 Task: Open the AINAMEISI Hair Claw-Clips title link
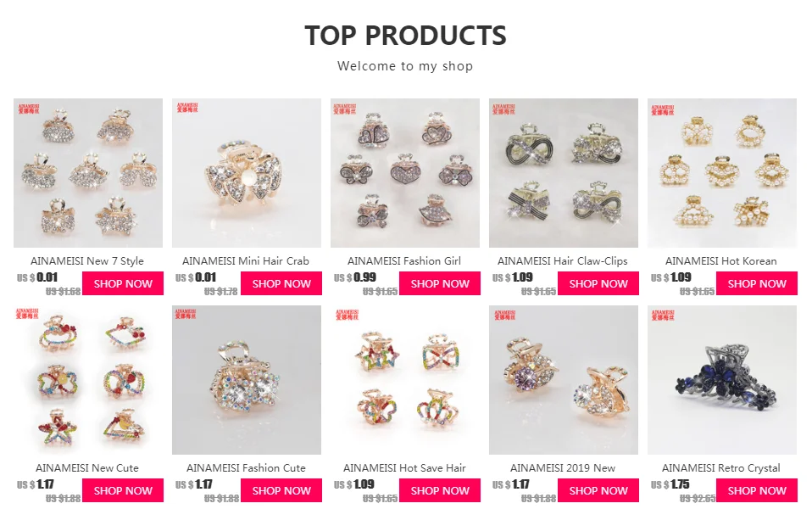[563, 261]
